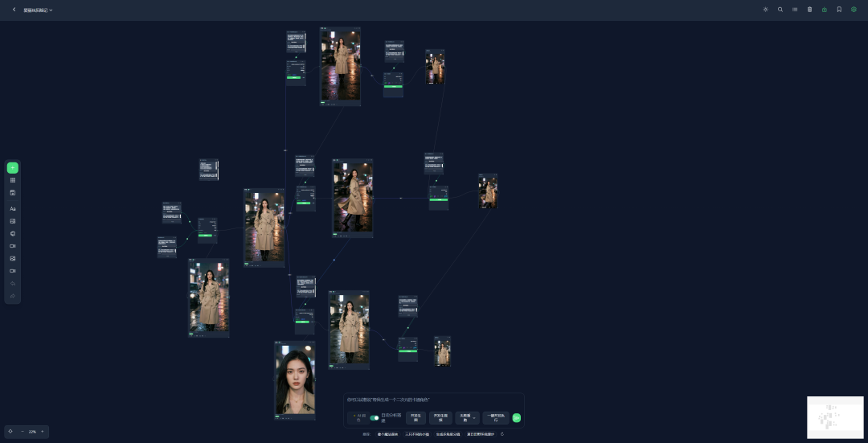868x443 pixels.
Task: Go back with the top-left arrow
Action: tap(14, 10)
